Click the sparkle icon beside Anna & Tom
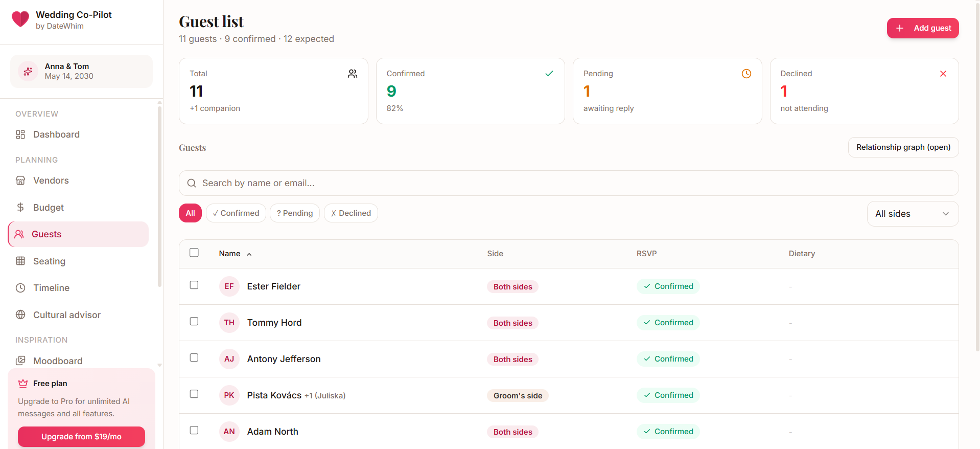Screen dimensions: 980x449 [28, 71]
